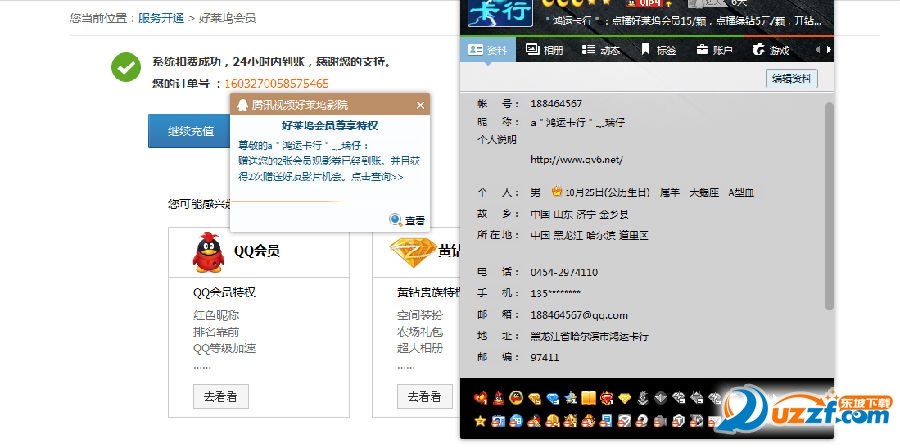The height and width of the screenshot is (448, 900).
Task: Click postal code 97411
Action: click(x=545, y=357)
